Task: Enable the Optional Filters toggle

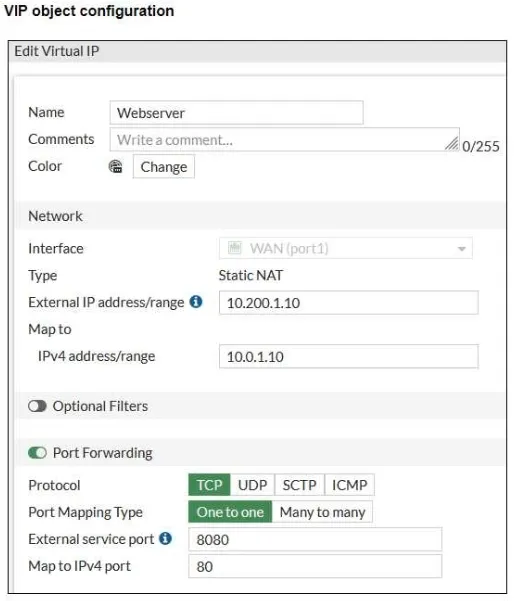Action: 37,406
